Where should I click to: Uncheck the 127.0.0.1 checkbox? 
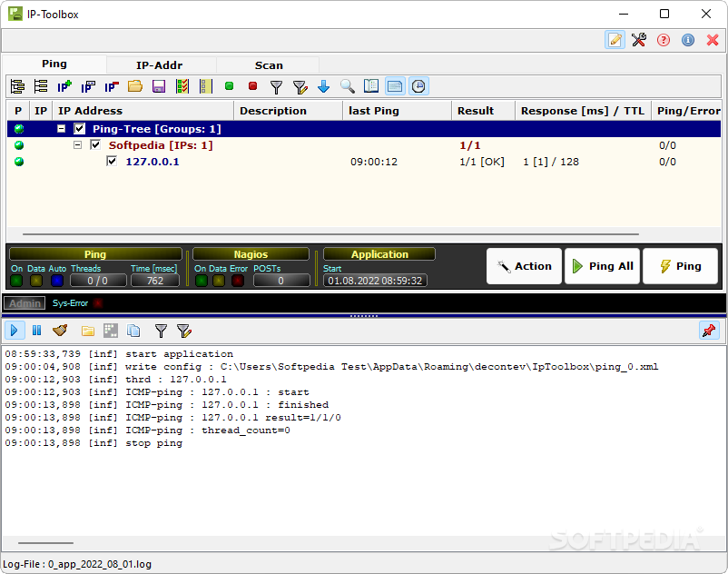coord(112,161)
